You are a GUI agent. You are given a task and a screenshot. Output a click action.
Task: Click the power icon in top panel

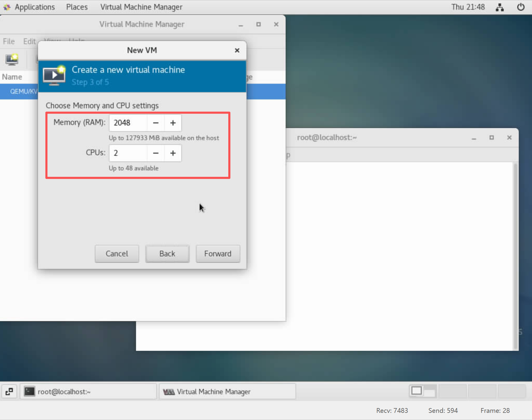[x=520, y=7]
